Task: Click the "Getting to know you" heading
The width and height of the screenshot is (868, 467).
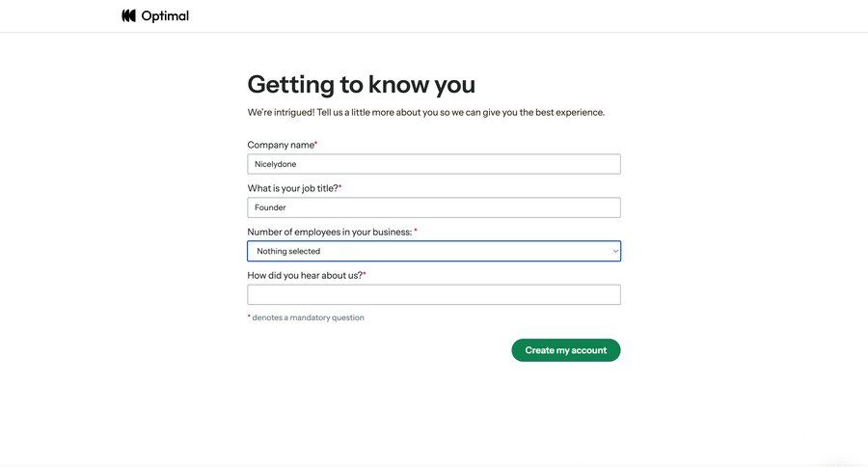Action: pyautogui.click(x=361, y=84)
